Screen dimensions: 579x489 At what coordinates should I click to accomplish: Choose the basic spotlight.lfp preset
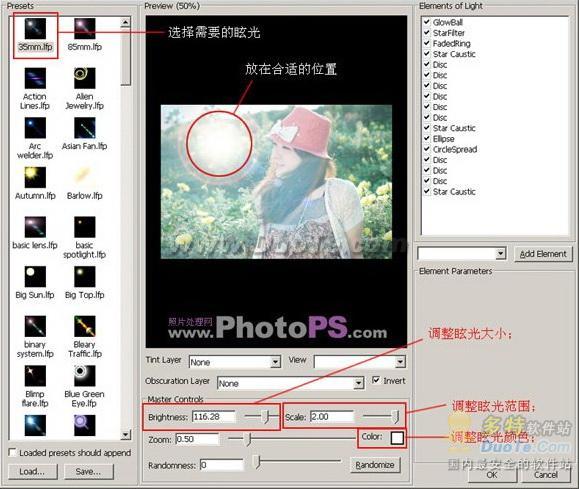point(85,237)
